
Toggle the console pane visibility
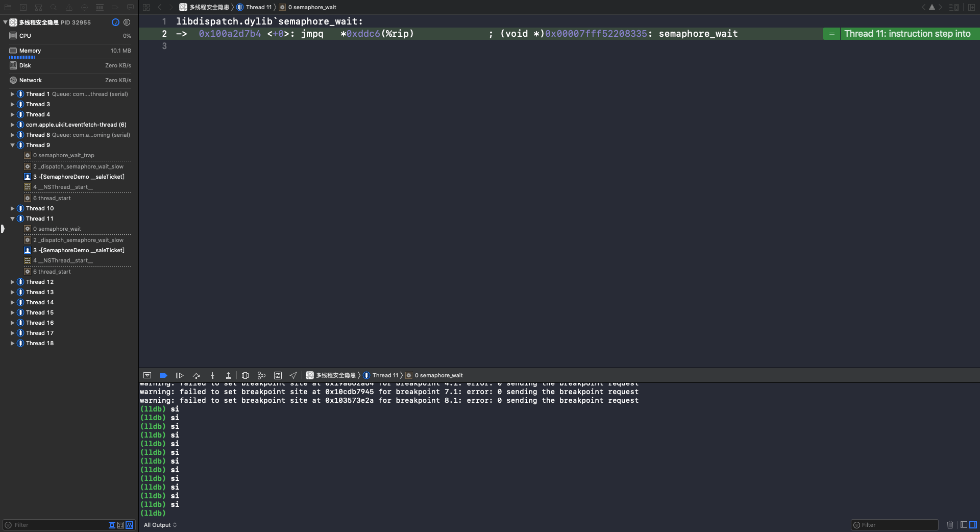pyautogui.click(x=973, y=524)
